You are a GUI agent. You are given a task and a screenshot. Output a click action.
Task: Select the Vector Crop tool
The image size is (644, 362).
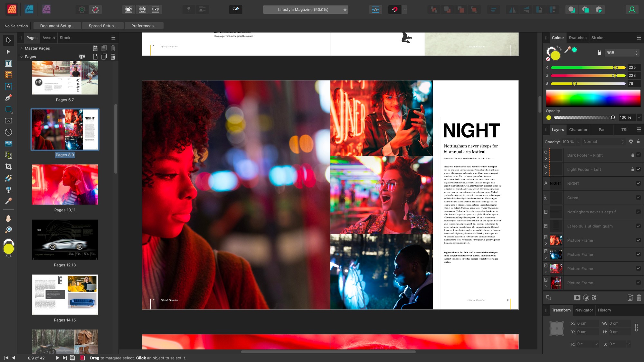coord(9,167)
